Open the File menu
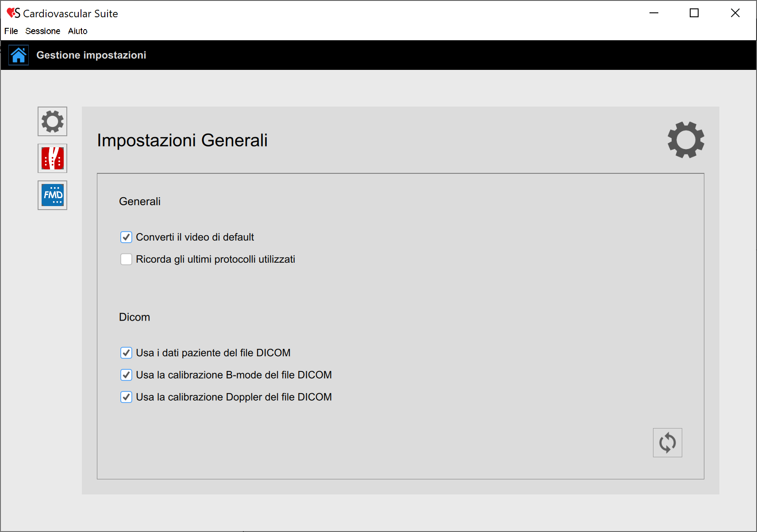Screen dimensions: 757x532 tap(11, 31)
